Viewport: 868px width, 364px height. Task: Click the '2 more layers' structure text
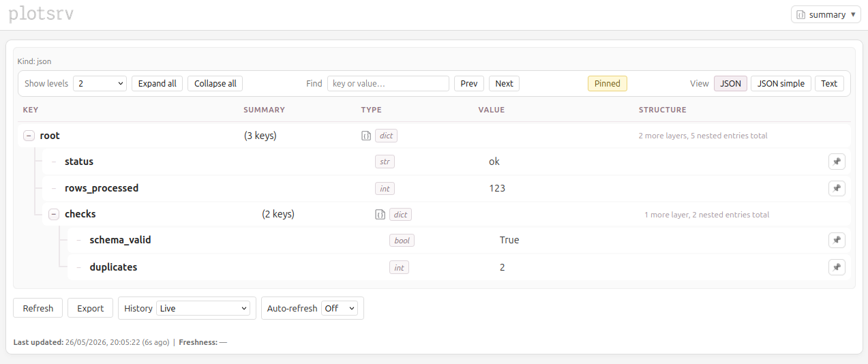coord(703,136)
